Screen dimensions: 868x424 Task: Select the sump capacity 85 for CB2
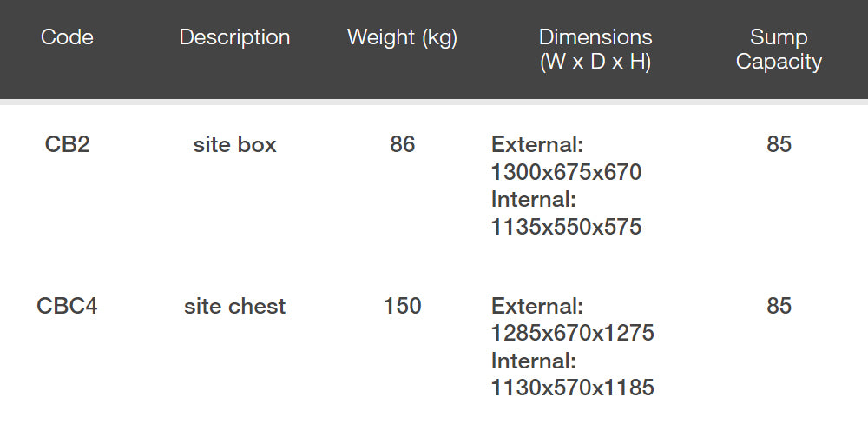pos(779,144)
